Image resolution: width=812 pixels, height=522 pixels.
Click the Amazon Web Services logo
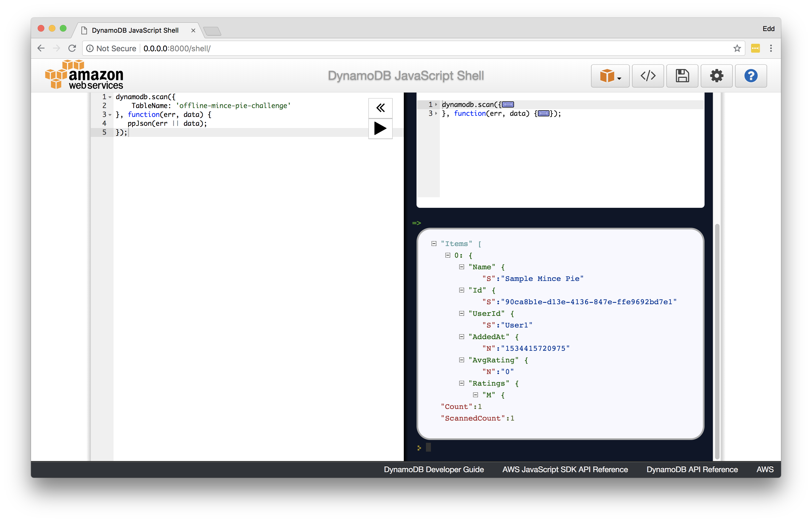pyautogui.click(x=84, y=75)
